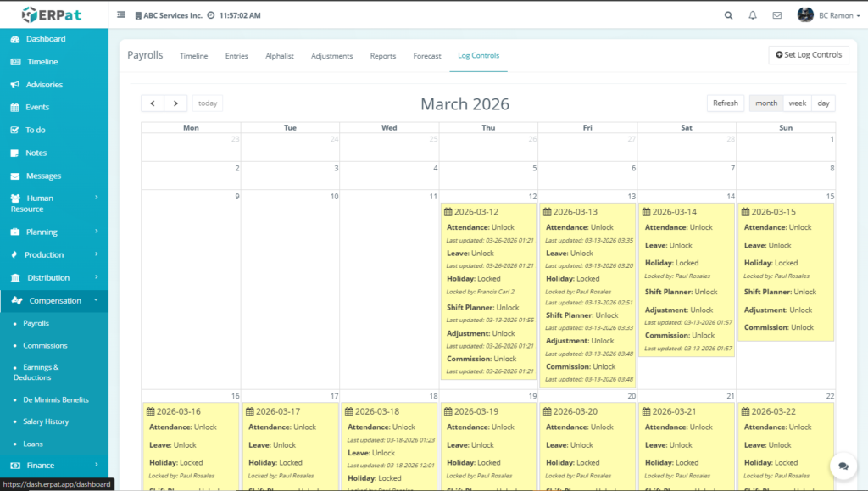Open the 2026-03-18 log control entry
The height and width of the screenshot is (491, 868).
[x=389, y=446]
